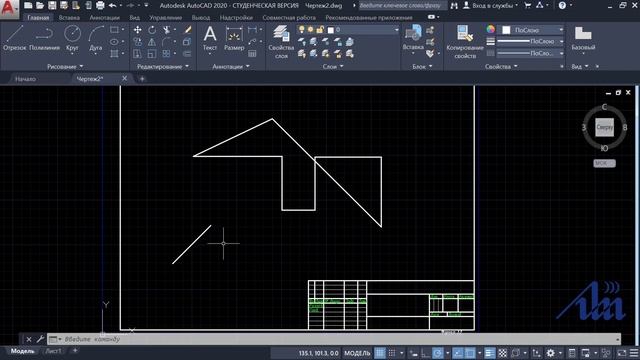The height and width of the screenshot is (360, 640).
Task: Open Свойства слоя layer properties
Action: tap(281, 42)
